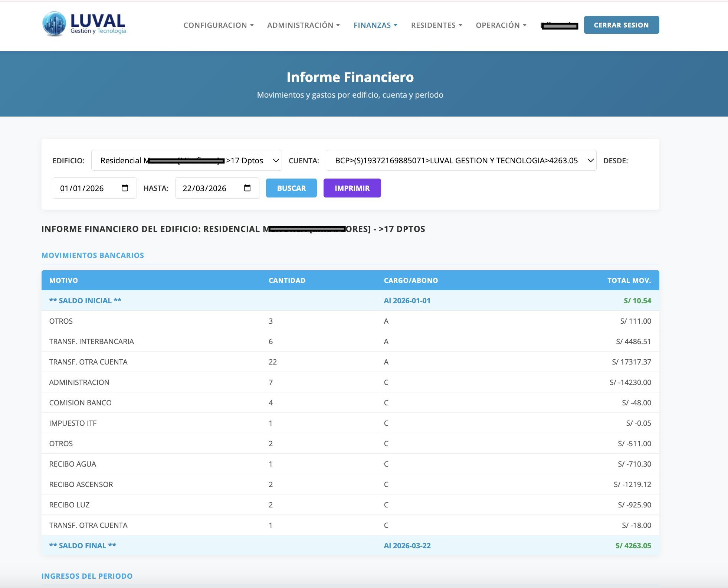The width and height of the screenshot is (728, 588).
Task: Open the CUENTA account dropdown
Action: click(460, 161)
